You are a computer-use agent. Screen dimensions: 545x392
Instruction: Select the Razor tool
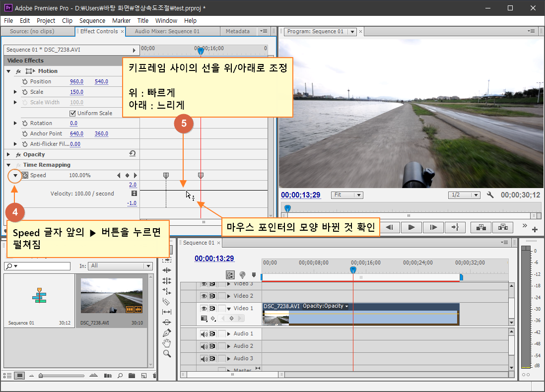point(167,301)
